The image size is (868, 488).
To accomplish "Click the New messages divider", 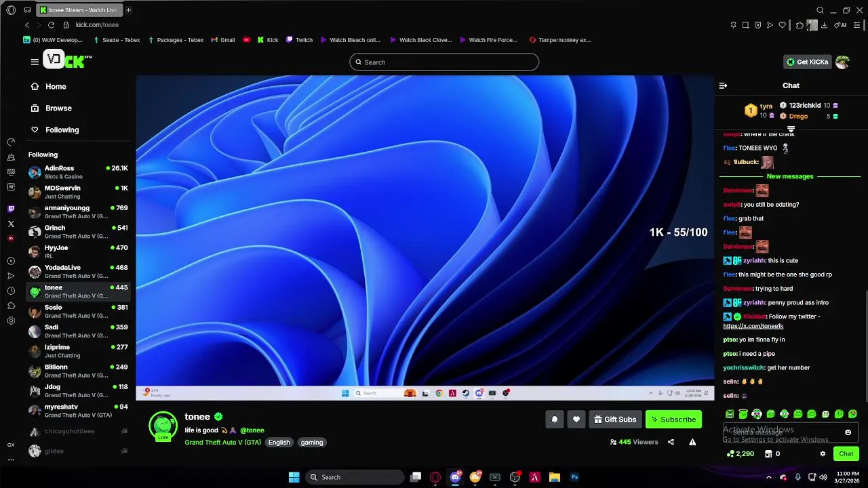I will (790, 176).
